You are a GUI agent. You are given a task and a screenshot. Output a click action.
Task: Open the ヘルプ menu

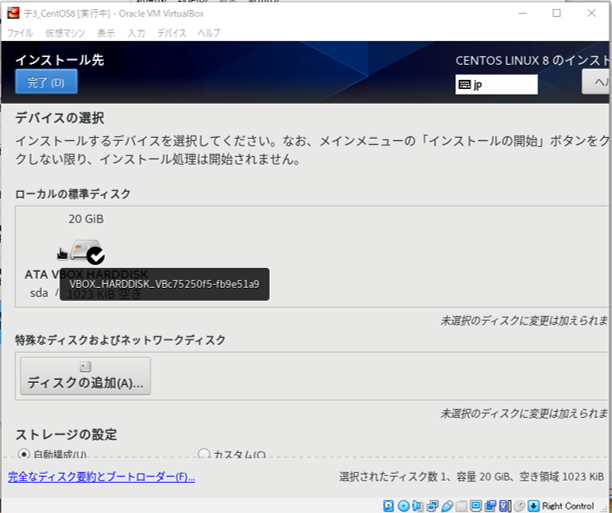click(x=209, y=33)
